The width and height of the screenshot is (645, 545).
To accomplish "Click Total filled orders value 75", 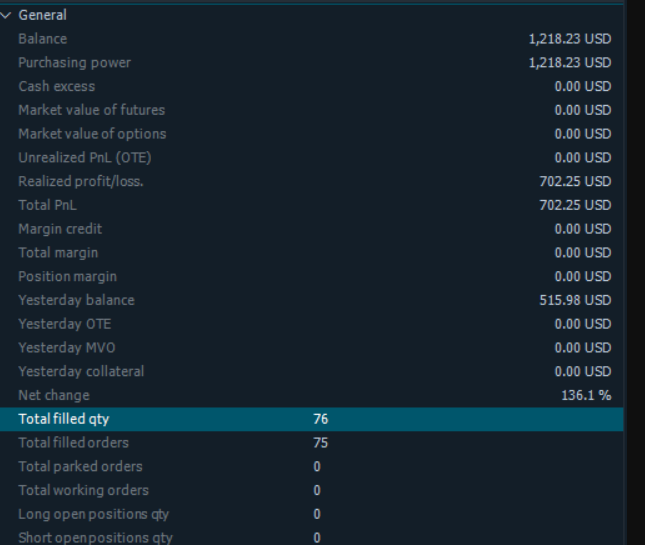I will click(x=321, y=443).
